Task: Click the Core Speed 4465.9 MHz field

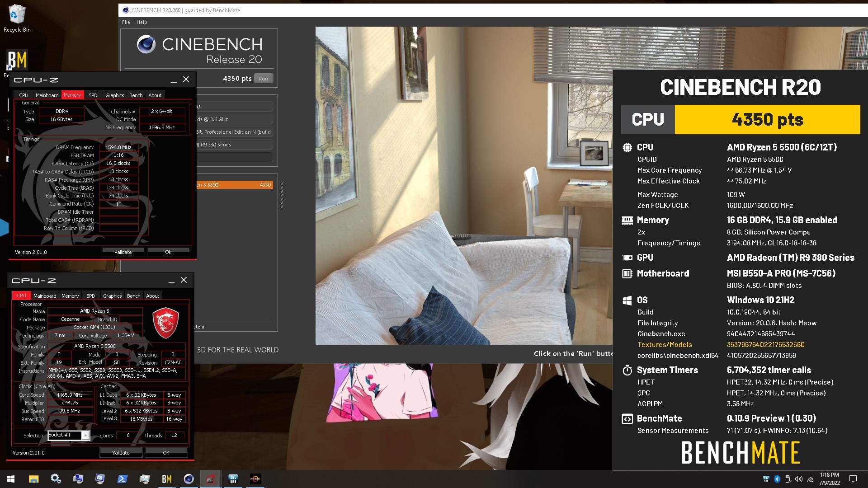Action: point(70,395)
